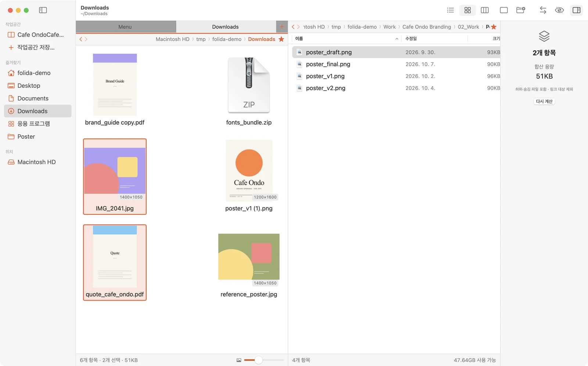Go forward in left pane
The height and width of the screenshot is (366, 588).
click(86, 39)
